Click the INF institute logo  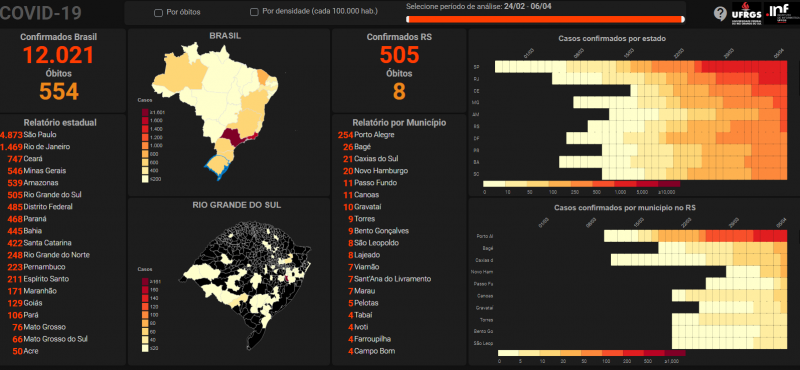[779, 13]
